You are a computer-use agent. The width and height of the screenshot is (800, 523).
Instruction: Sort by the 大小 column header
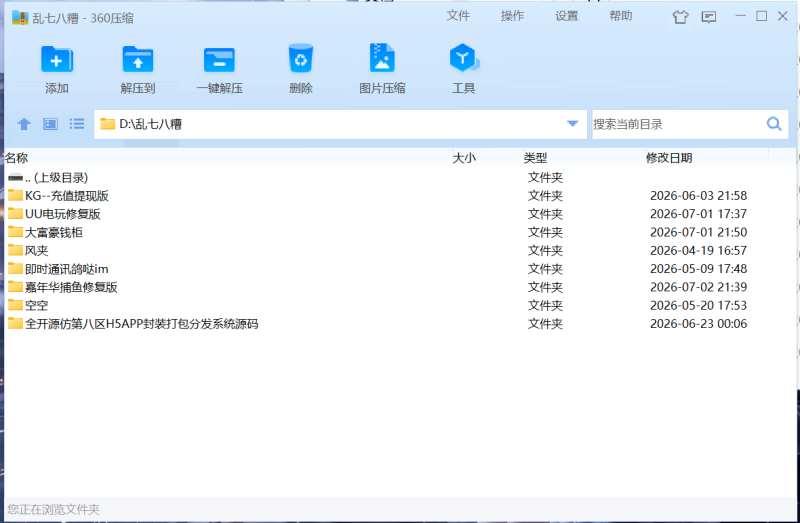tap(464, 158)
